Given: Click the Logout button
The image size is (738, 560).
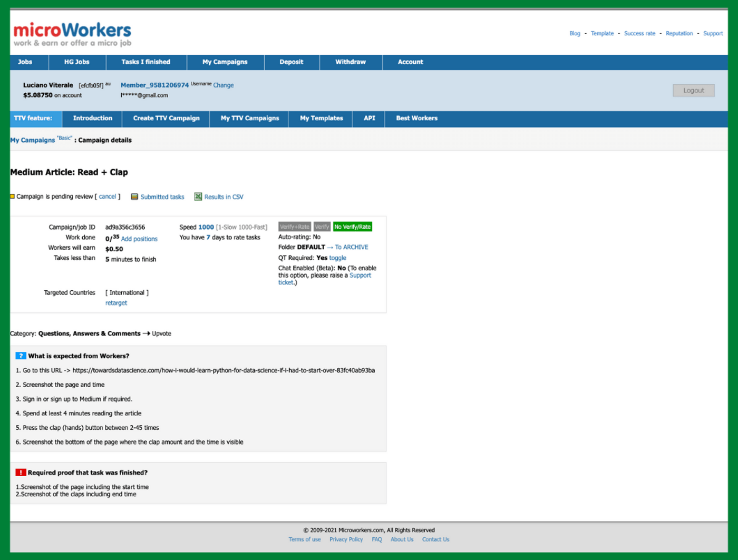Looking at the screenshot, I should 694,91.
